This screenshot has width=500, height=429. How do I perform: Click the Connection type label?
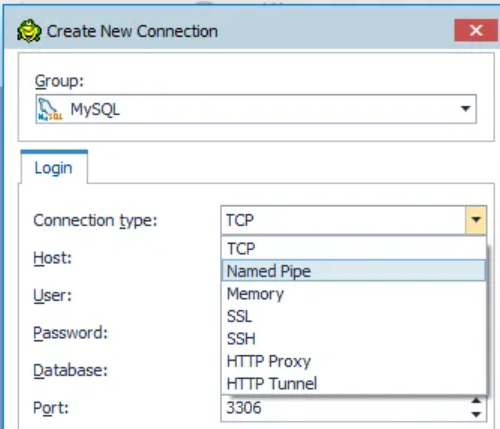coord(95,220)
